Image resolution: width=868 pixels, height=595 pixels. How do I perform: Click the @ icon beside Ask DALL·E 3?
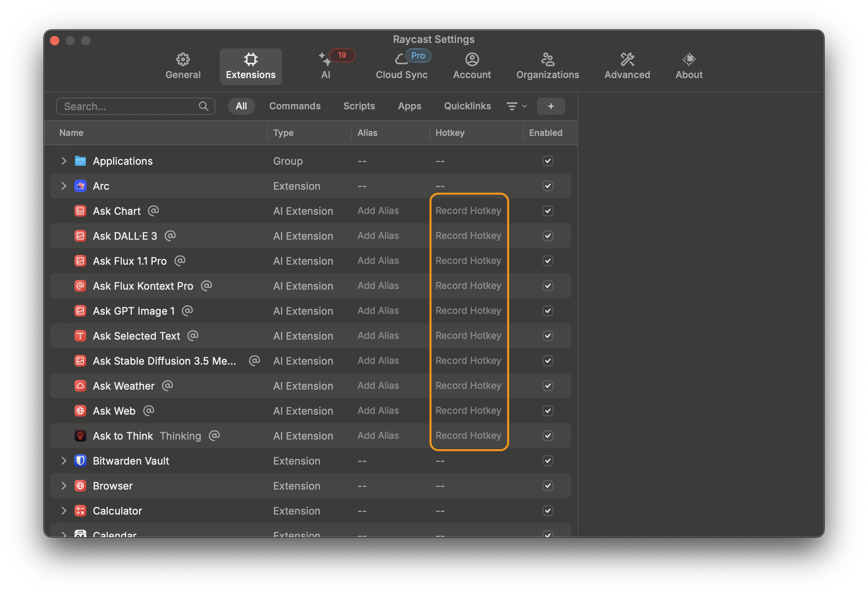[170, 235]
